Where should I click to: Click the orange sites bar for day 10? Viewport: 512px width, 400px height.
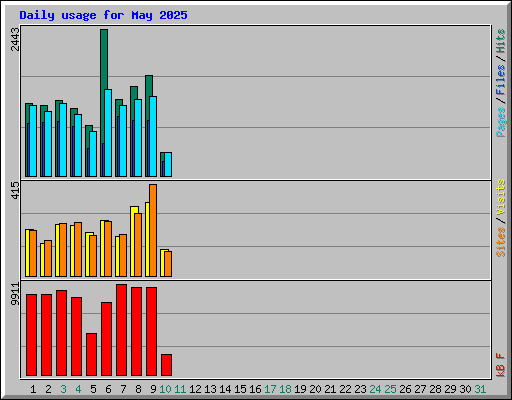(168, 264)
